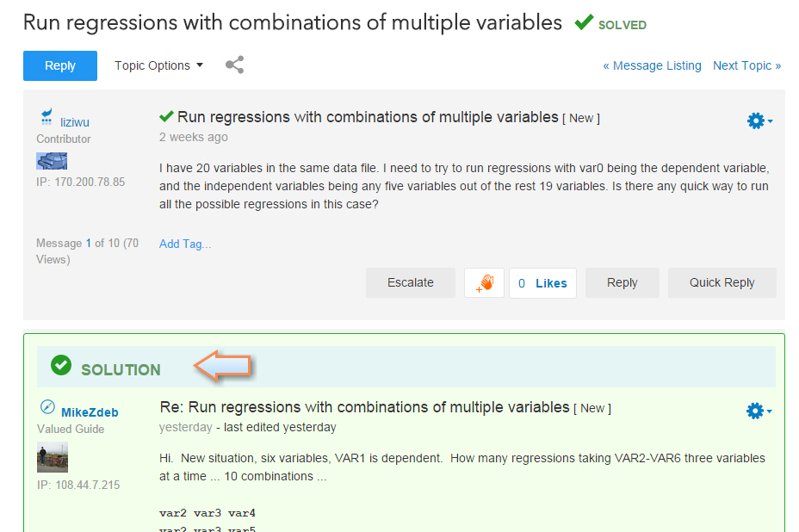Screen dimensions: 799x532
Task: Open the MikeZdeb username profile link
Action: tap(90, 412)
